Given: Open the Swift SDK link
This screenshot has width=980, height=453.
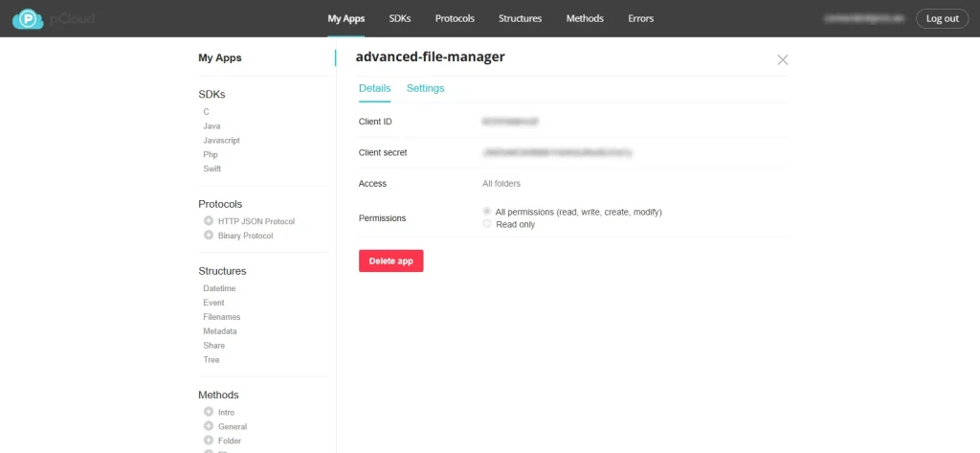Looking at the screenshot, I should click(212, 169).
